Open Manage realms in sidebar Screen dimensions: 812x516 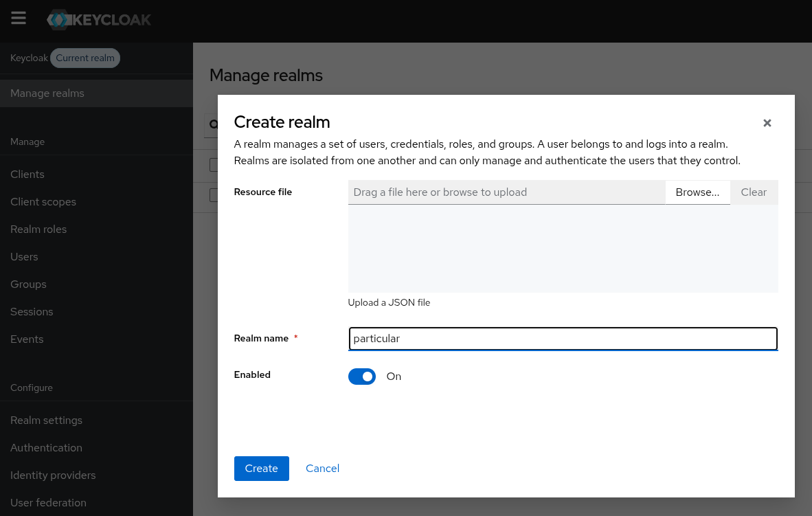(x=96, y=93)
